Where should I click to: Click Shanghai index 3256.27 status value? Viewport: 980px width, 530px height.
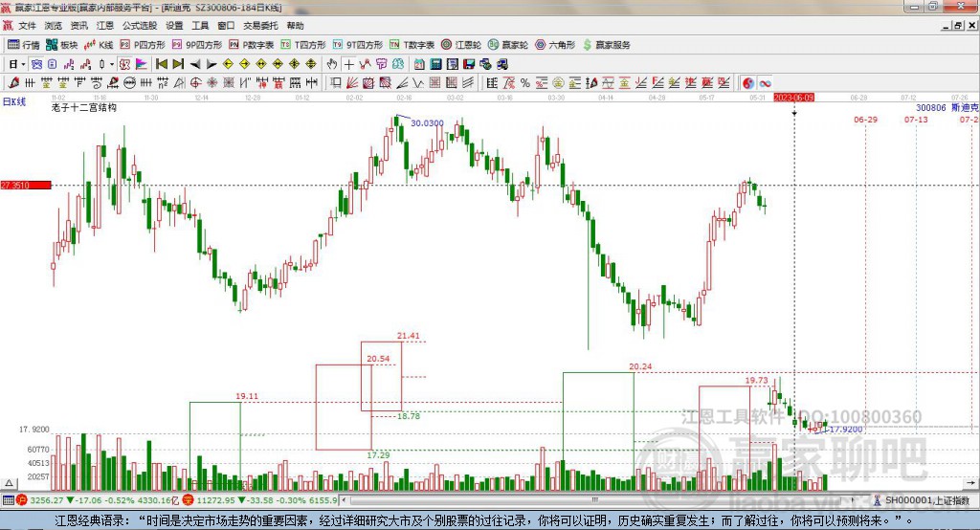point(46,500)
